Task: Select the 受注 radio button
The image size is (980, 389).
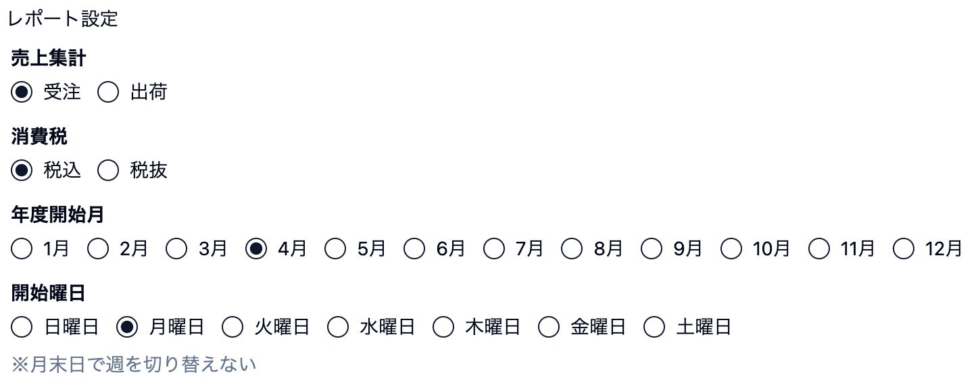Action: click(22, 92)
